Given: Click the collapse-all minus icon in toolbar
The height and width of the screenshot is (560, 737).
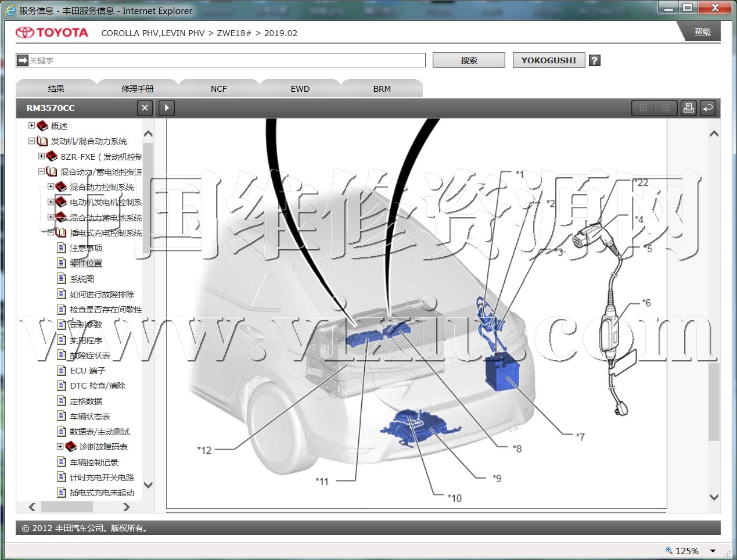Looking at the screenshot, I should pyautogui.click(x=666, y=107).
